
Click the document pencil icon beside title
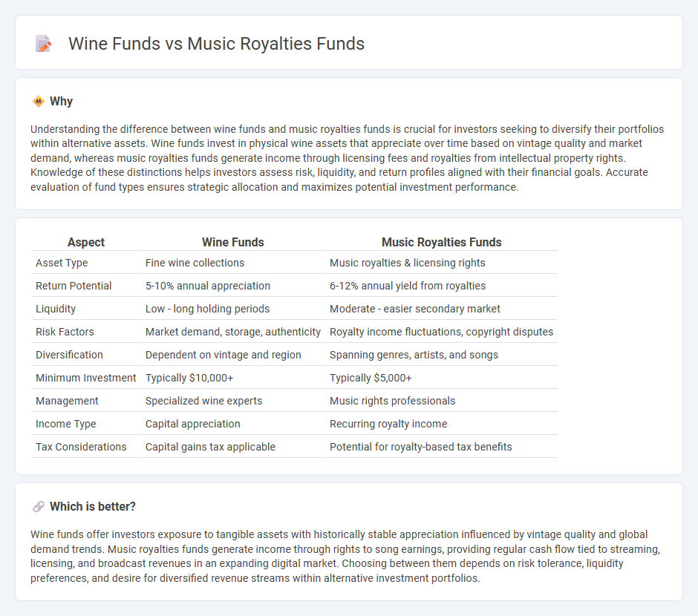(43, 44)
